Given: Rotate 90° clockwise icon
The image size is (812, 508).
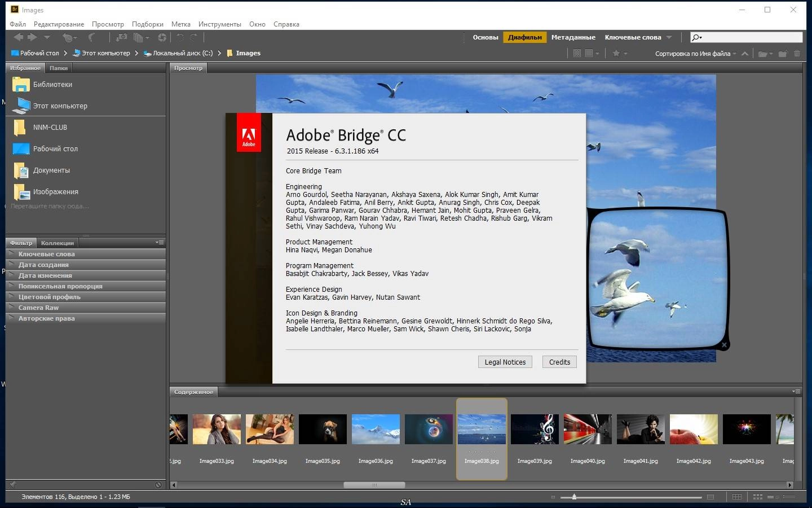Looking at the screenshot, I should tap(193, 37).
